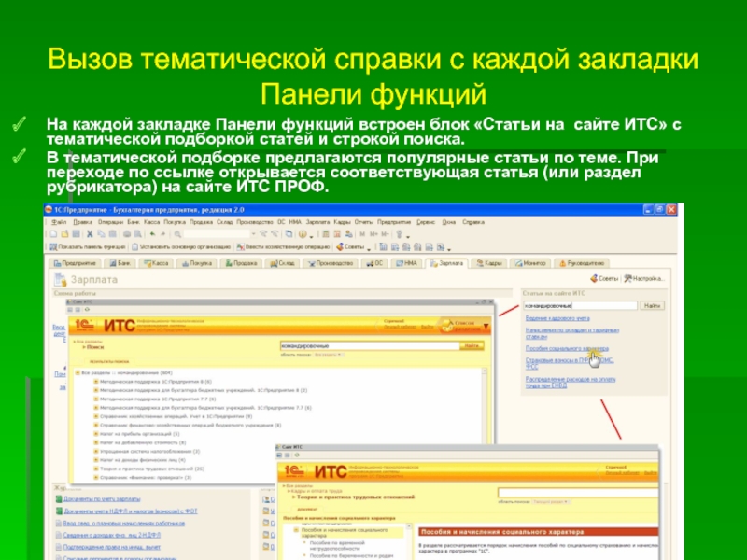Switch to the Покупка tab
This screenshot has height=560, width=747.
coord(197,263)
